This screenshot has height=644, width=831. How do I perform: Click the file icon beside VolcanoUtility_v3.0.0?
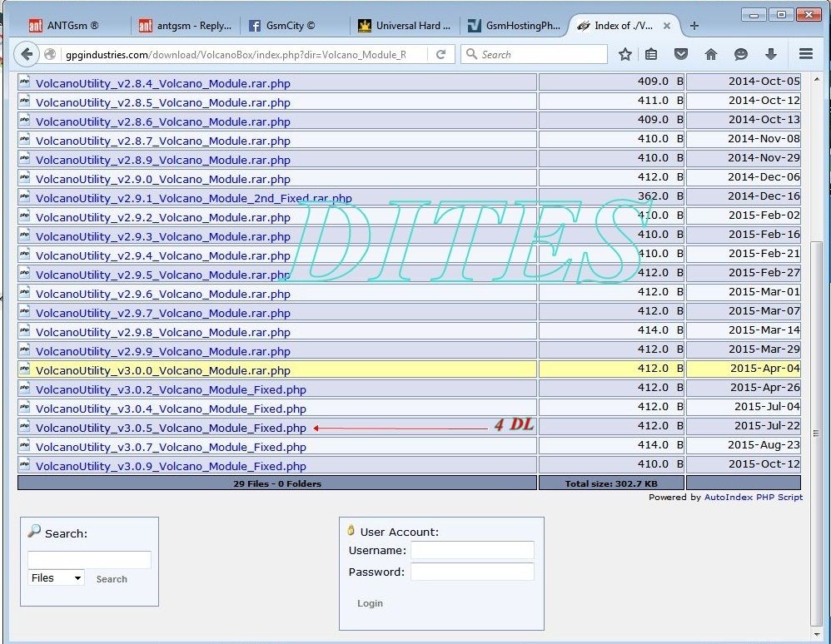pyautogui.click(x=24, y=369)
